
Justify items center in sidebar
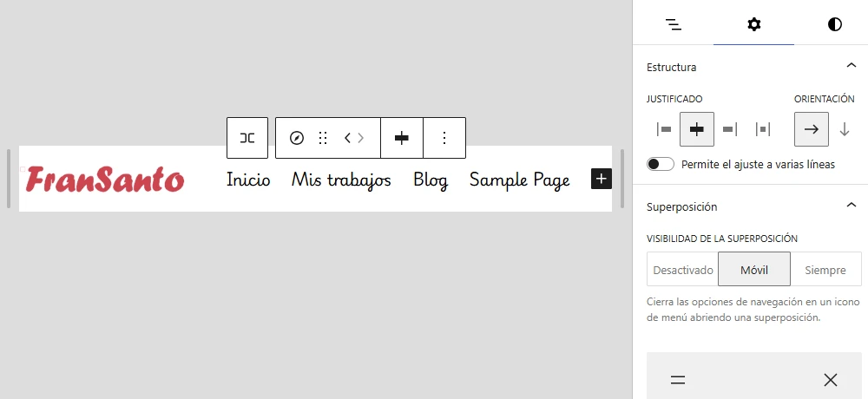click(x=697, y=129)
